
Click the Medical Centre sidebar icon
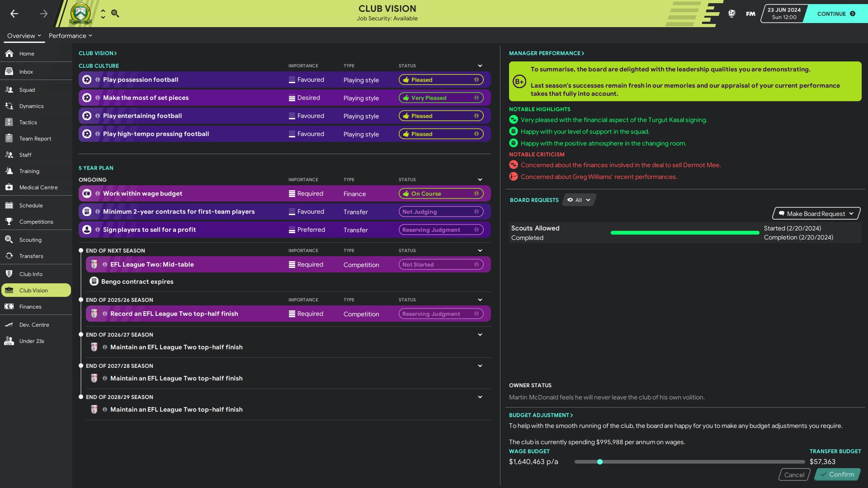(x=9, y=187)
